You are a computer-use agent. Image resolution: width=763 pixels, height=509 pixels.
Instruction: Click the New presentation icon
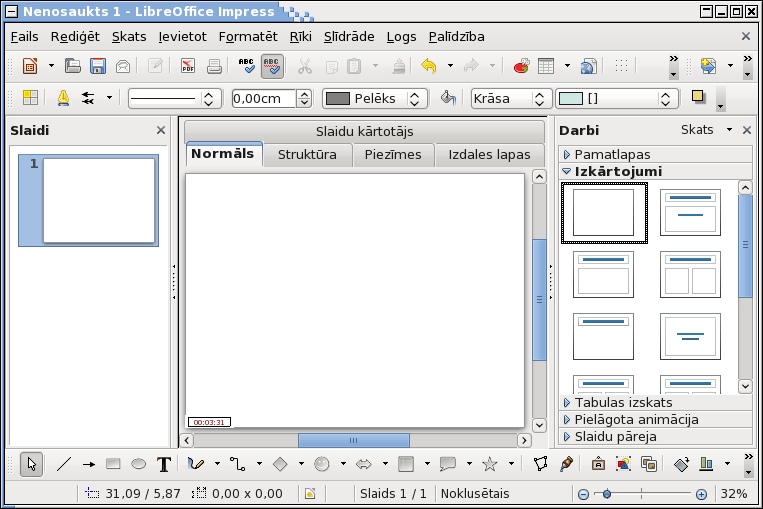point(30,66)
